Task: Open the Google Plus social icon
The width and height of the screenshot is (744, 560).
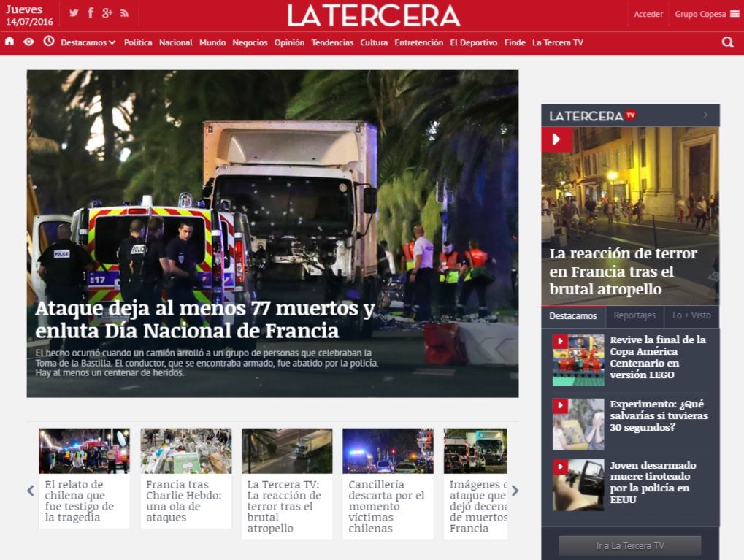Action: coord(107,13)
